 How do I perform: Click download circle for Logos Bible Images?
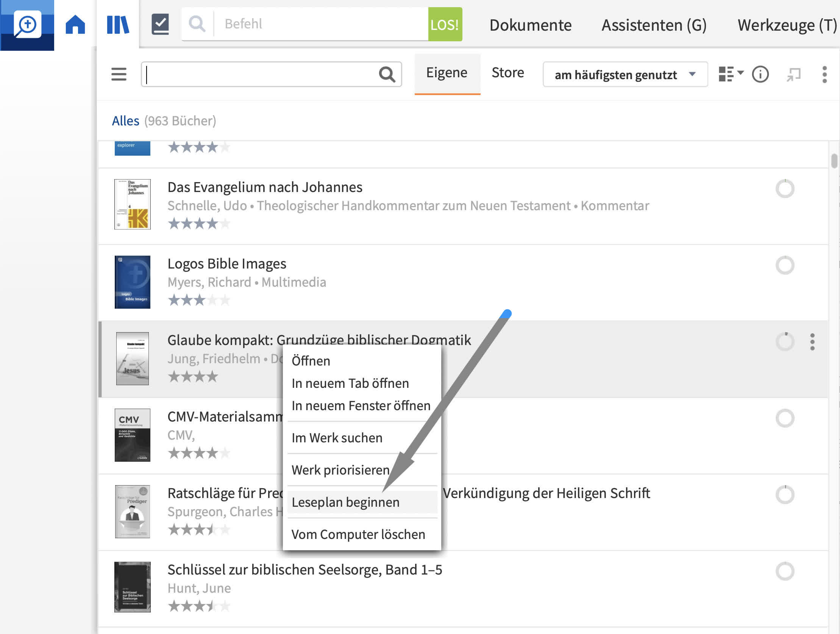[785, 265]
